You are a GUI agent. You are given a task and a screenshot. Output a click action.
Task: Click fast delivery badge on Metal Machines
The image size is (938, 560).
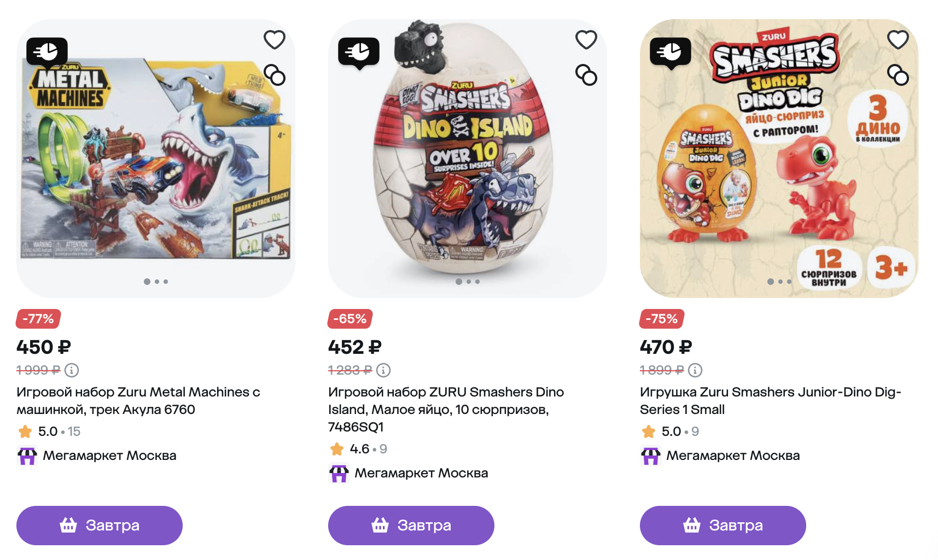point(47,52)
